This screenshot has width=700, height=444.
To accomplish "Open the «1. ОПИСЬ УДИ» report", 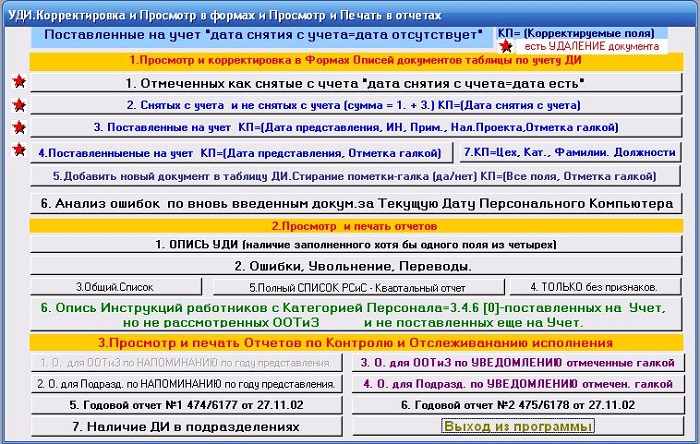I will point(356,244).
